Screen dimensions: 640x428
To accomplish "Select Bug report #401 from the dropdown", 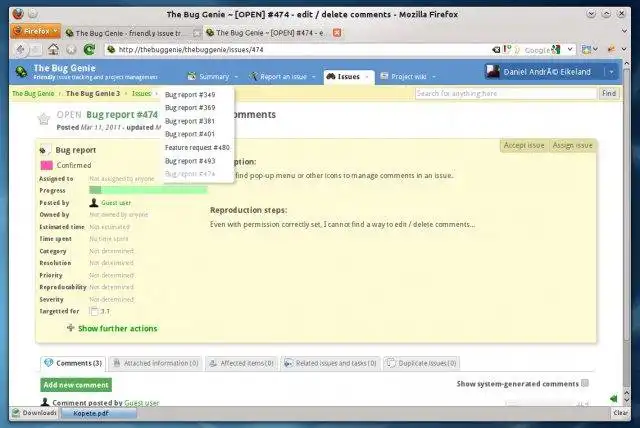I will pyautogui.click(x=190, y=134).
